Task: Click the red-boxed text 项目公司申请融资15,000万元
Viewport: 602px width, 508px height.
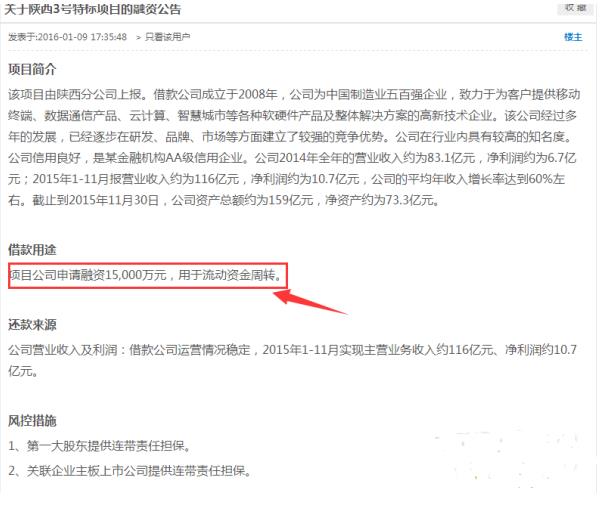Action: (x=88, y=275)
